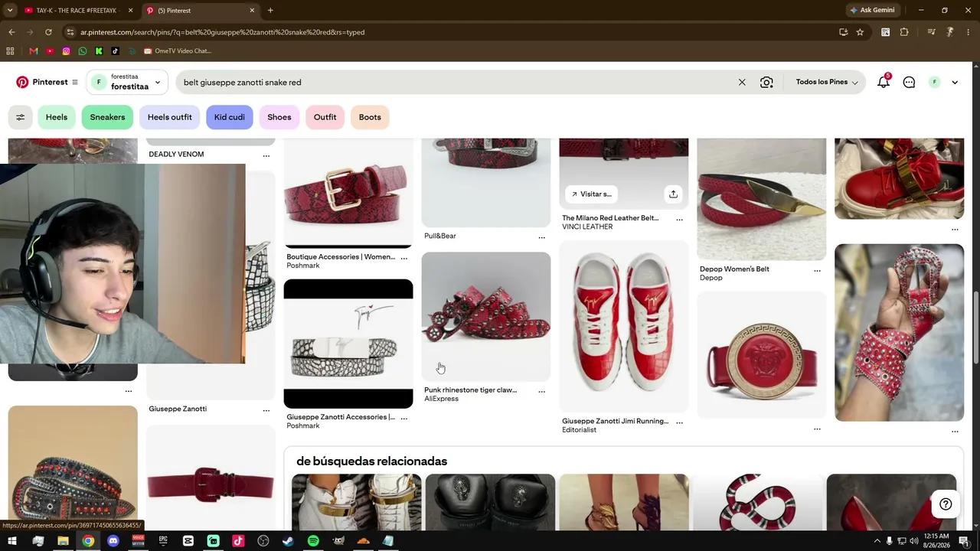Open more options for Pull&Bear pin
980x551 pixels.
tap(542, 237)
